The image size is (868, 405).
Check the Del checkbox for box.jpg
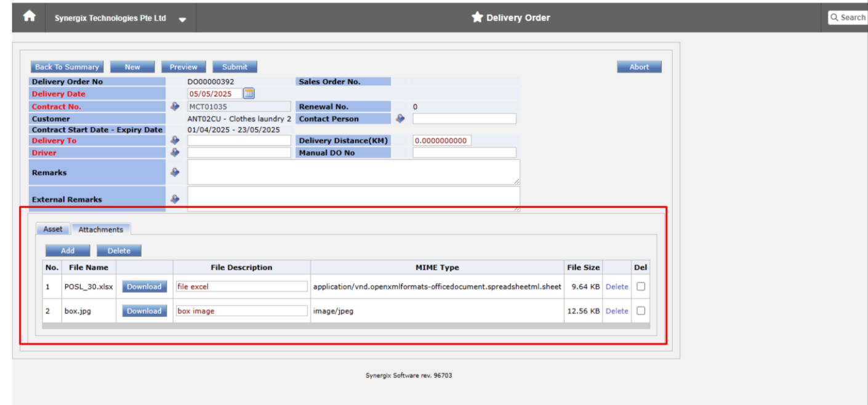640,311
